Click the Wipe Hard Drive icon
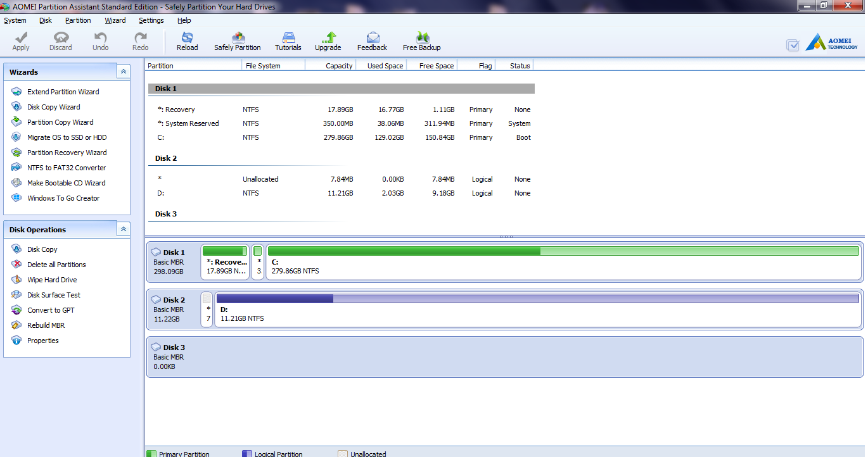This screenshot has height=457, width=868. tap(16, 280)
